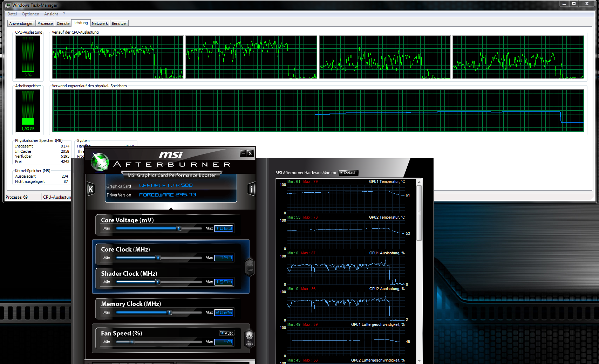This screenshot has width=599, height=364.
Task: Click the Core Clock value field 797
Action: 224,258
